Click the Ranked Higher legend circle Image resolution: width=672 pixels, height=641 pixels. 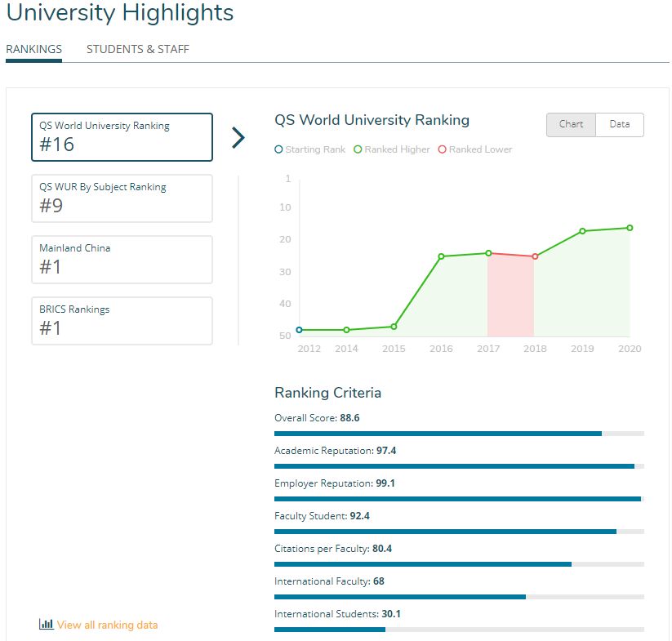(x=358, y=149)
